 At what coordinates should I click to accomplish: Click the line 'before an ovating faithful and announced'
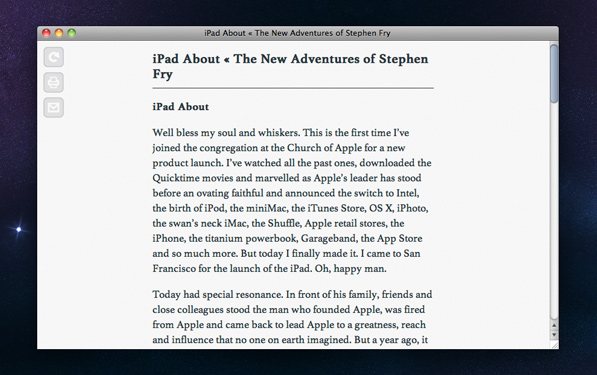pyautogui.click(x=286, y=193)
